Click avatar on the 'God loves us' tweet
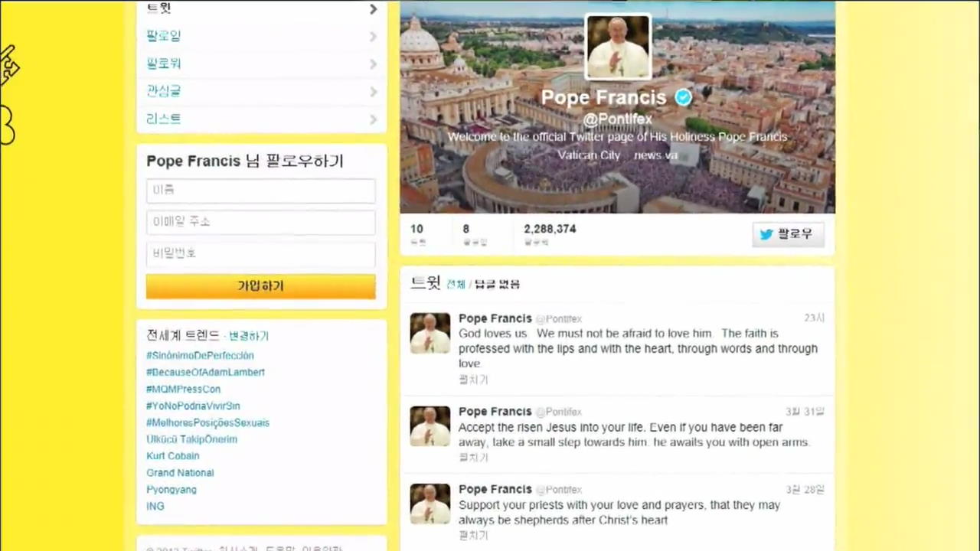Image resolution: width=980 pixels, height=551 pixels. click(430, 333)
